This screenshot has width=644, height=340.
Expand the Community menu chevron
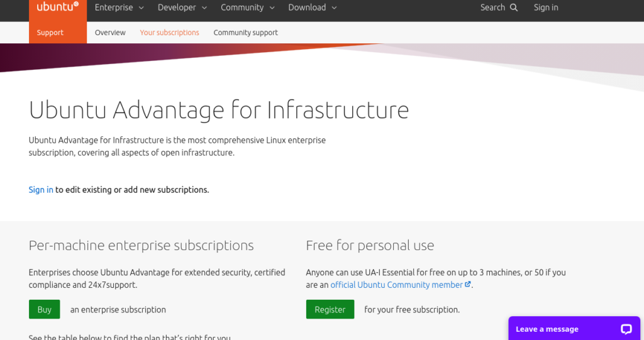pyautogui.click(x=272, y=8)
